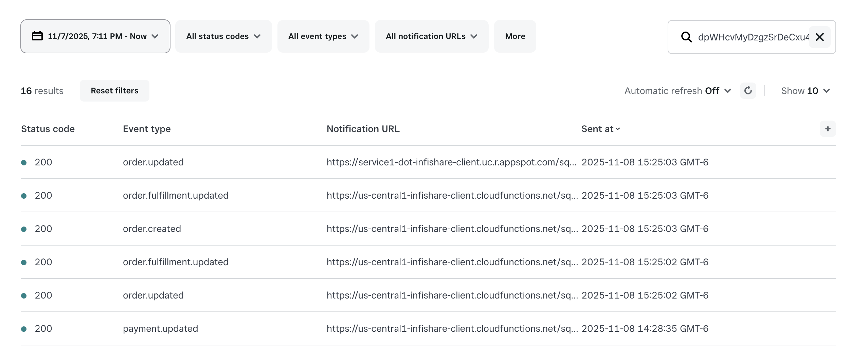Click status dot of payment.updated row

24,329
